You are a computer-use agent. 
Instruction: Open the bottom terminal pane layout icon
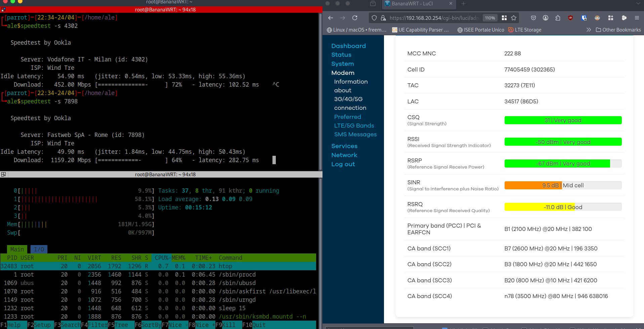3,175
